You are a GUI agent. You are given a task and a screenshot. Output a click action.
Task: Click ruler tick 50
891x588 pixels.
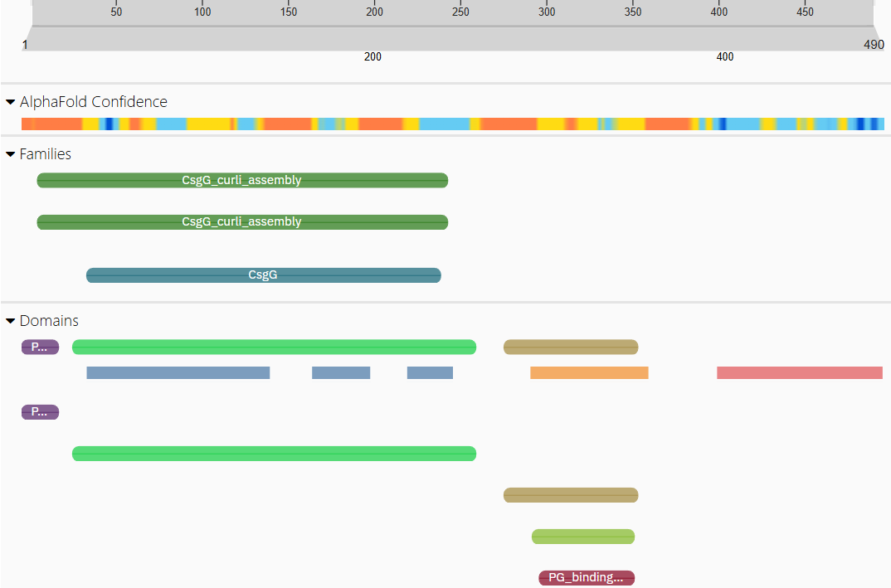pyautogui.click(x=116, y=12)
